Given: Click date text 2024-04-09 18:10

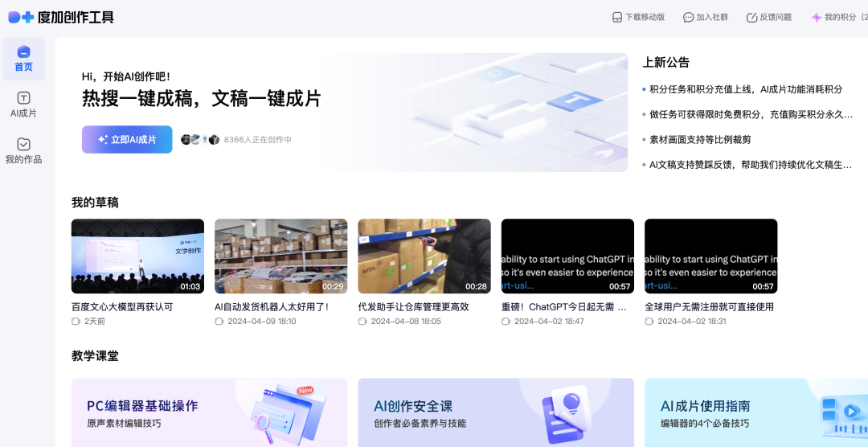Looking at the screenshot, I should [262, 322].
